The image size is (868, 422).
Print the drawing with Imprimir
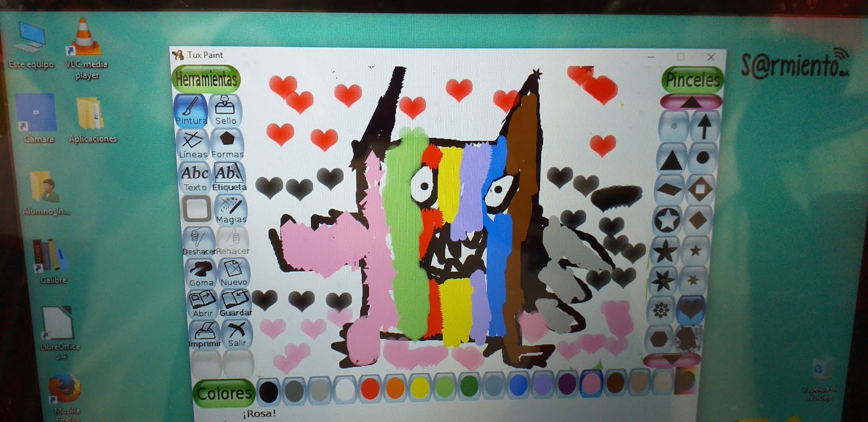click(x=205, y=334)
